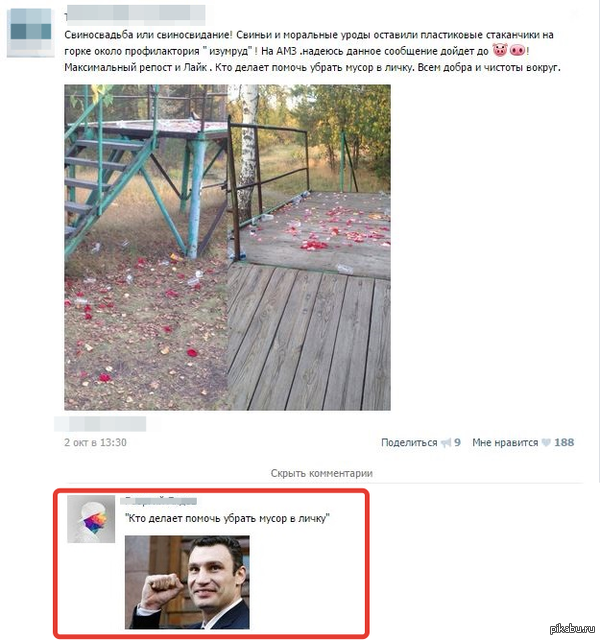Open the post author's blurred avatar
Image resolution: width=600 pixels, height=640 pixels.
(31, 32)
